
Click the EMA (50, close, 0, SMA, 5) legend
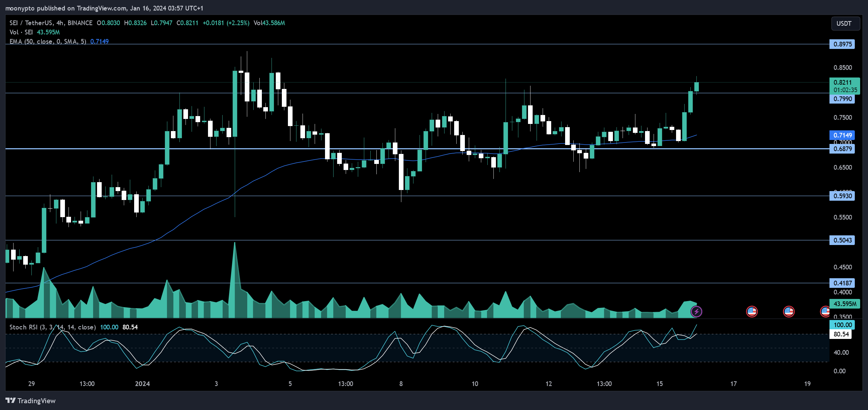click(x=48, y=41)
